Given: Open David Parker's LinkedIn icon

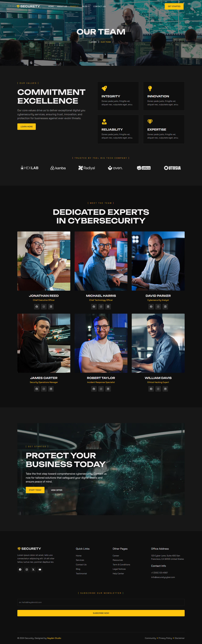Looking at the screenshot, I should 165,306.
